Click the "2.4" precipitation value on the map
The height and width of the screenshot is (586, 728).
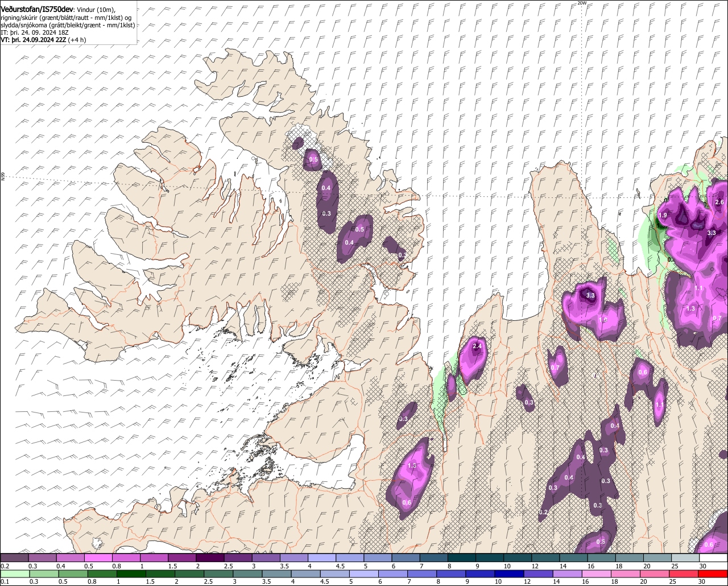[x=477, y=346]
